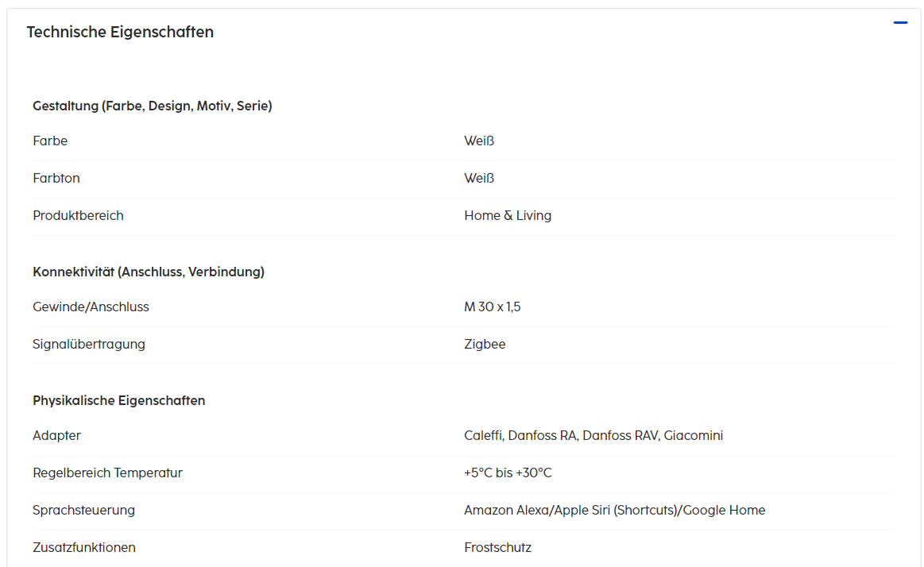924x567 pixels.
Task: Select the Regelbereich Temperatur label
Action: tap(107, 472)
